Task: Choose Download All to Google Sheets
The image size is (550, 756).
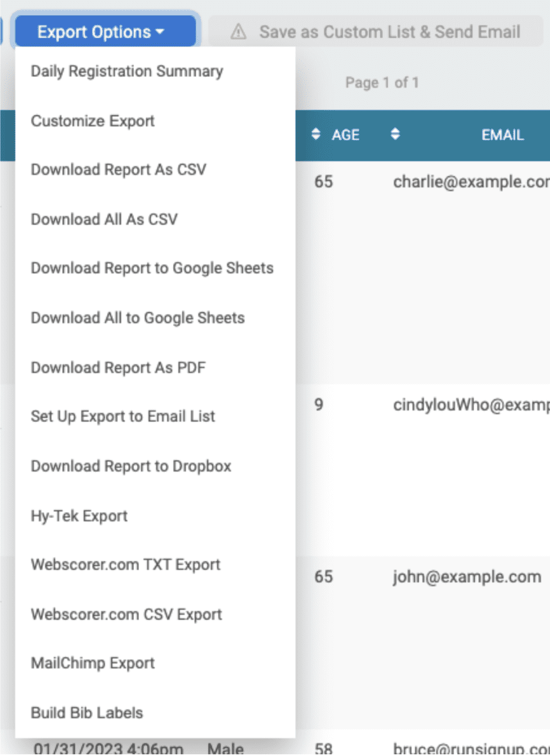Action: [x=137, y=317]
